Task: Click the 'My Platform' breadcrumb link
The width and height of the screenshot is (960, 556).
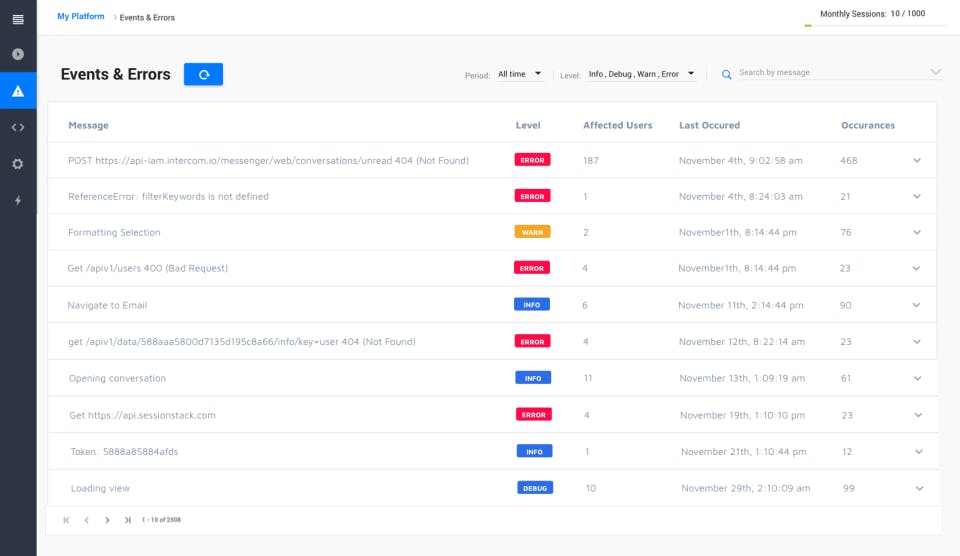Action: tap(80, 17)
